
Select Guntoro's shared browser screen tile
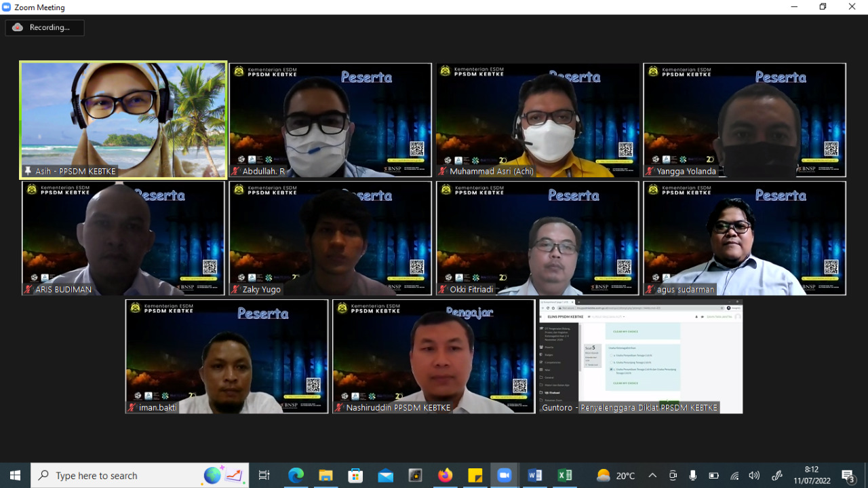tap(641, 356)
